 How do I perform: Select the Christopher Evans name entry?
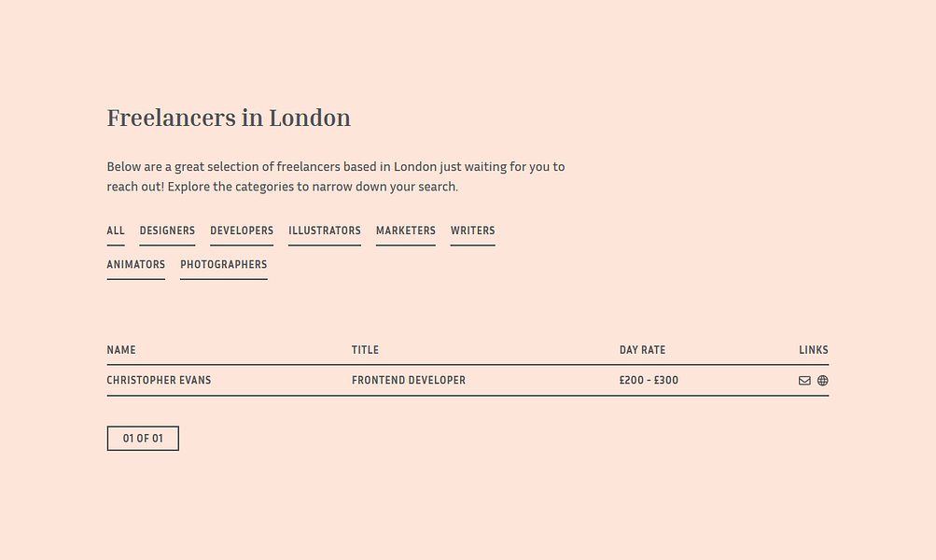159,381
